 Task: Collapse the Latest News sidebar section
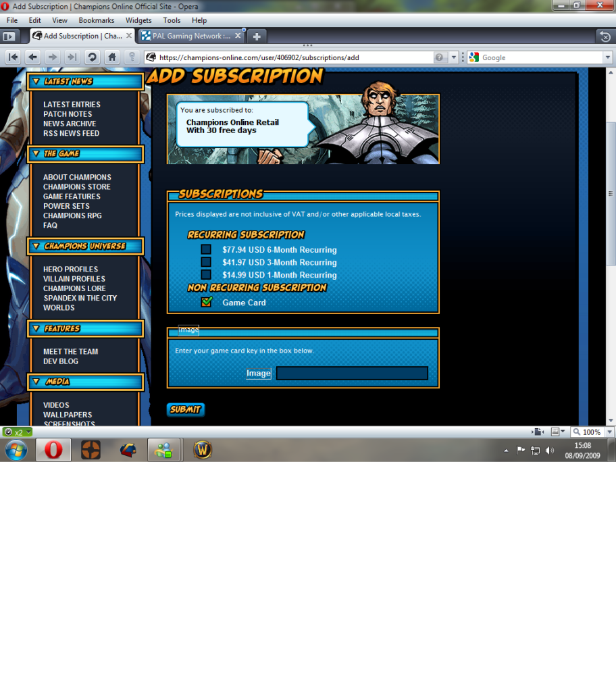point(36,82)
